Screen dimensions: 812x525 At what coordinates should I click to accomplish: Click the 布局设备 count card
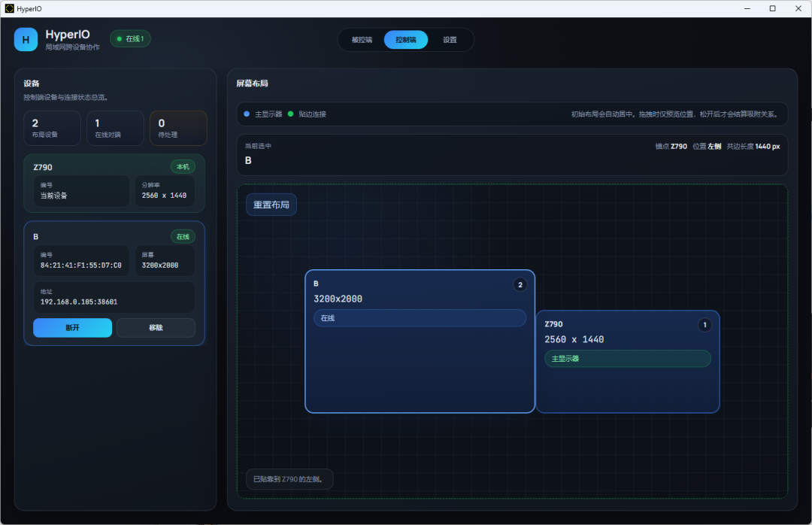point(52,128)
